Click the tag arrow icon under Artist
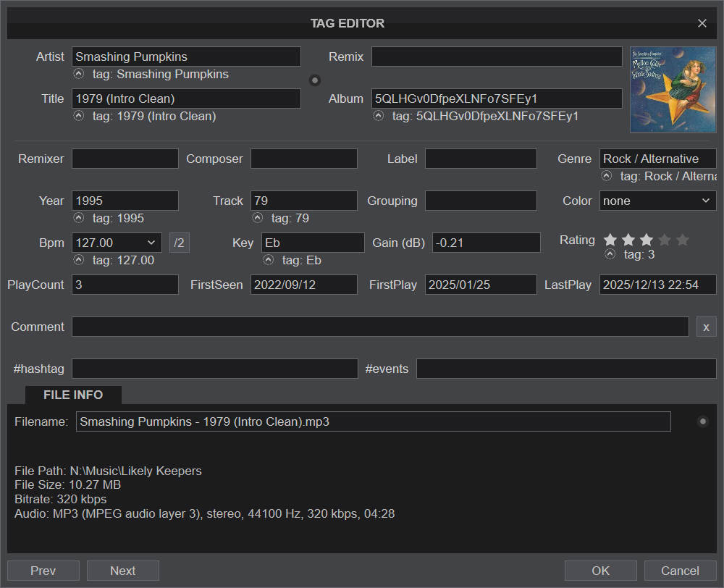Image resolution: width=724 pixels, height=588 pixels. [79, 74]
